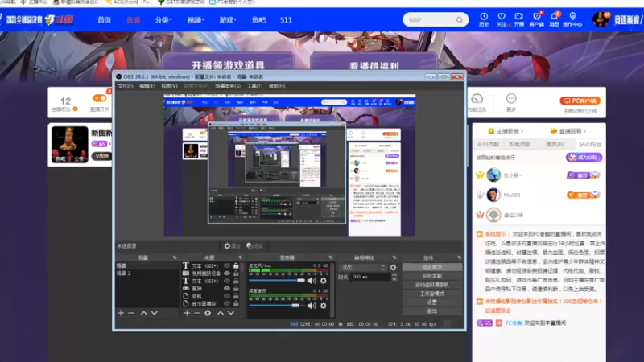Screen dimensions: 644x362
Task: Open the 创作中心 lightbulb icon
Action: (572, 19)
